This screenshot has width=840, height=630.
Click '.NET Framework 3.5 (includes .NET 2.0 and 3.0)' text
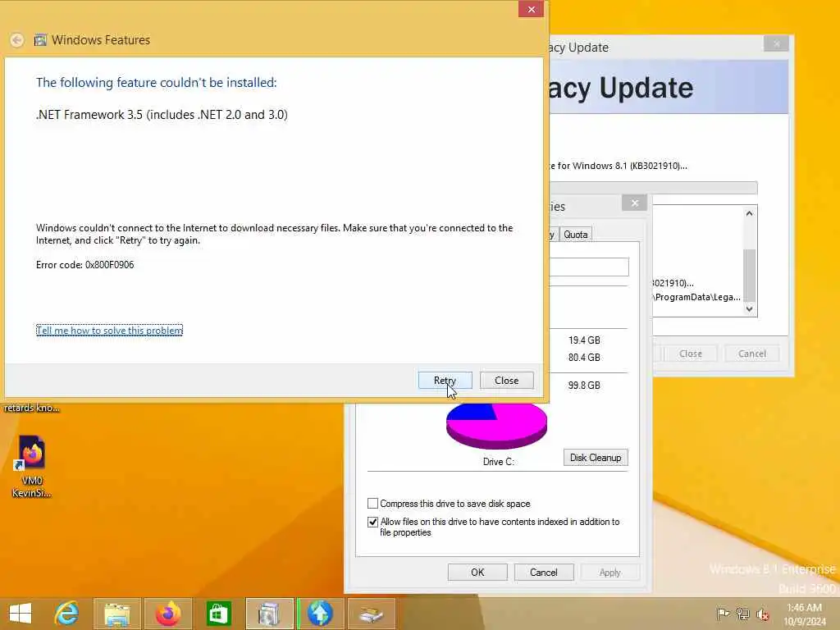point(162,115)
